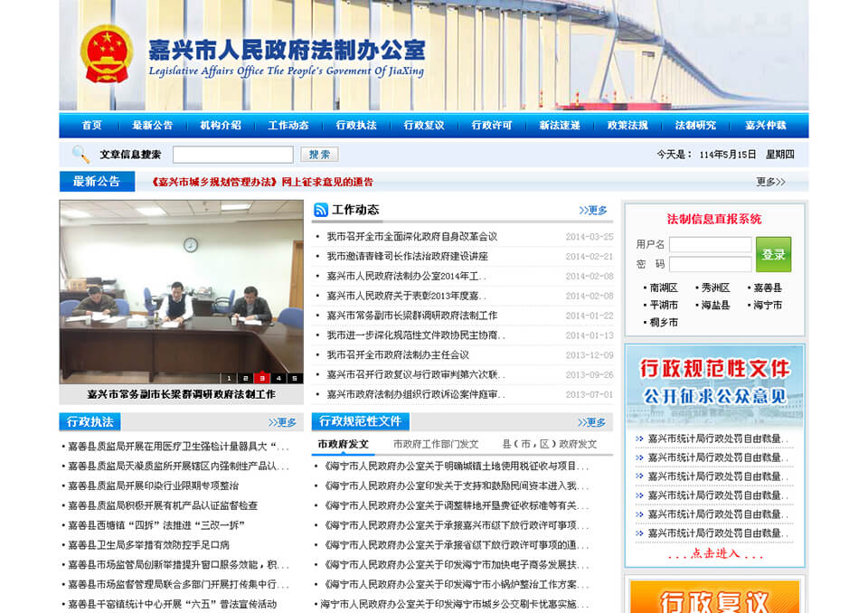Expand 更多 link in 行政执法 section
Viewport: 868px width, 613px height.
coord(282,422)
